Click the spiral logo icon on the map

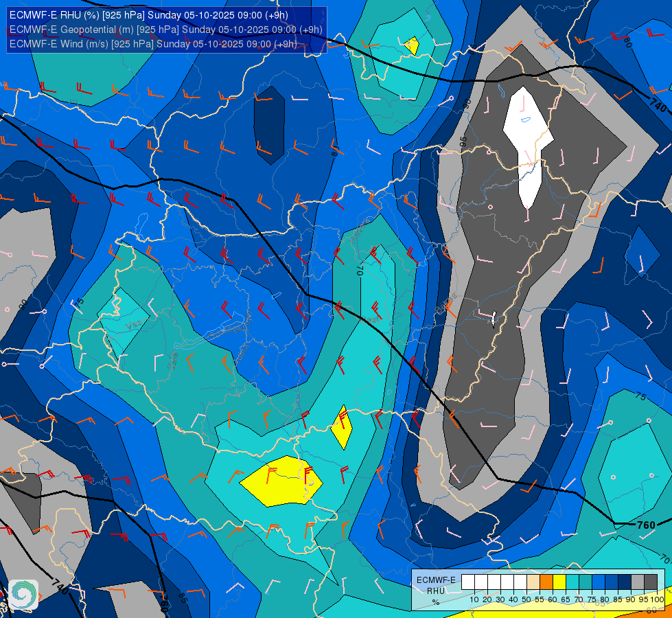click(x=23, y=594)
